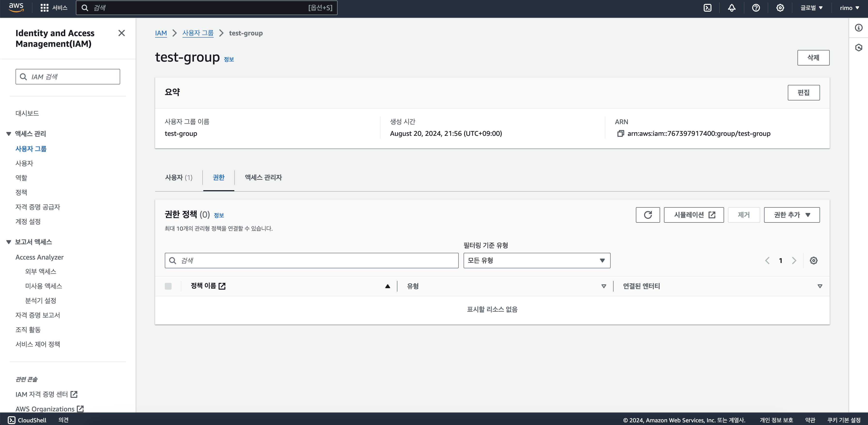The image size is (868, 425).
Task: Open the 모든 유형 filter type dropdown
Action: click(x=537, y=260)
